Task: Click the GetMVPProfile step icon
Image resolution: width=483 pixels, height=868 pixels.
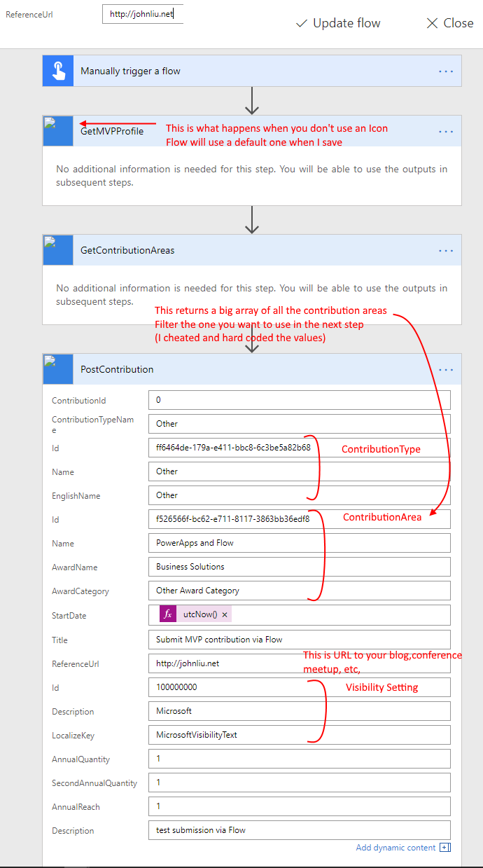Action: 58,131
